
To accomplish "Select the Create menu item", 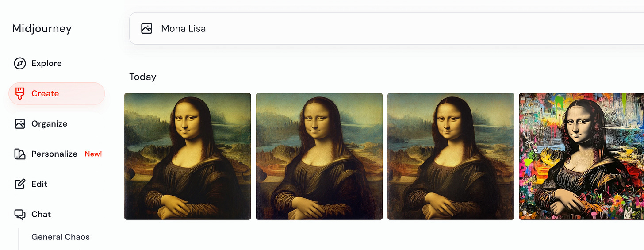I will [57, 93].
